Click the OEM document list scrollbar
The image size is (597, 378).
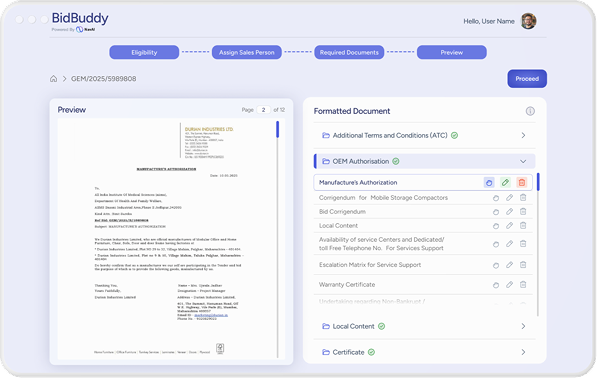tap(538, 182)
